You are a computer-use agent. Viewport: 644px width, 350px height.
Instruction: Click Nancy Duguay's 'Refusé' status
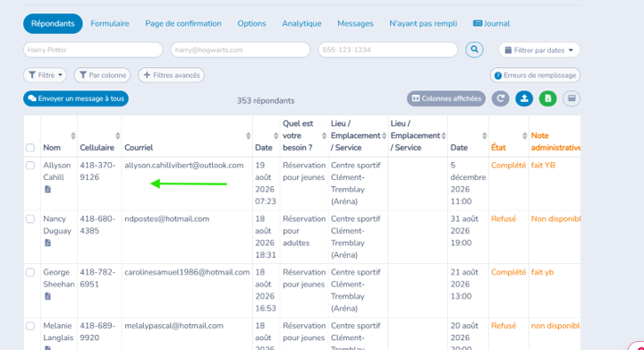[x=504, y=219]
